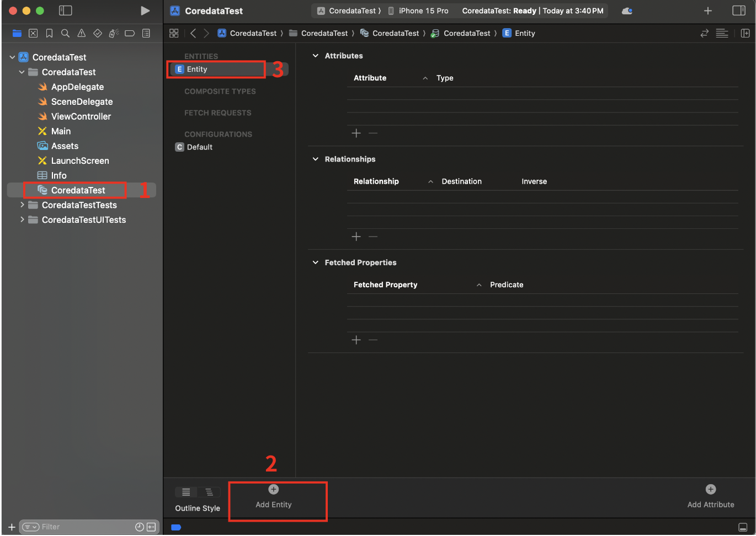Click the Add Attribute button
Image resolution: width=756 pixels, height=536 pixels.
711,497
